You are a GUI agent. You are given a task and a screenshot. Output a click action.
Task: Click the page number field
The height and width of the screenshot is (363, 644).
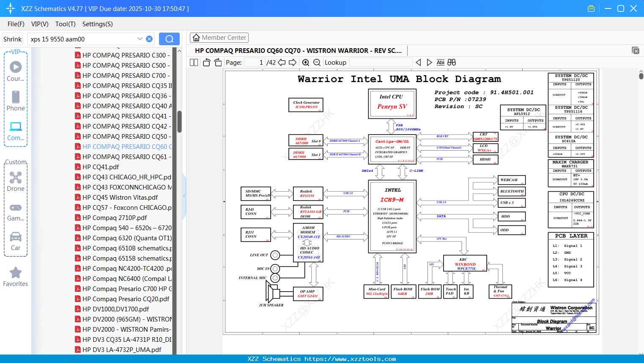255,62
